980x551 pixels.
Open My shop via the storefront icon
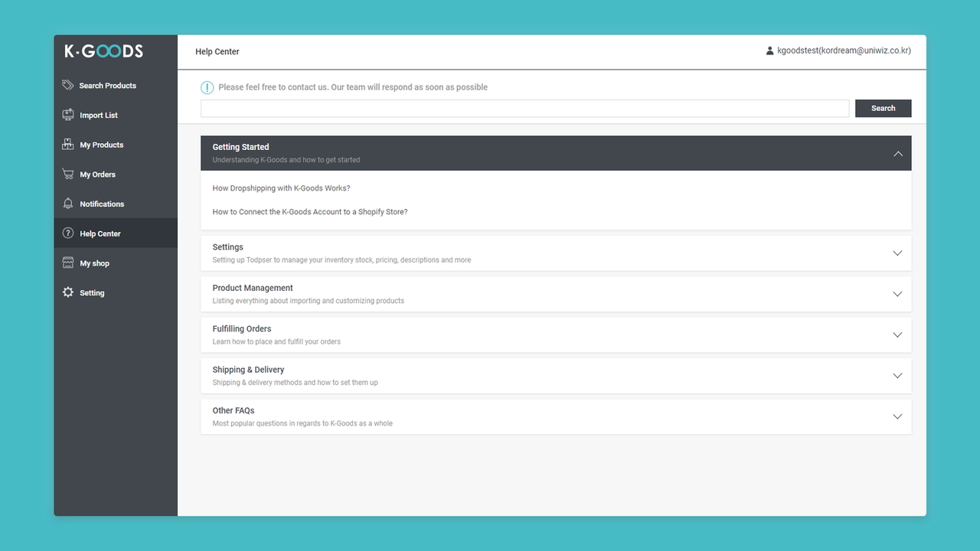click(x=68, y=262)
